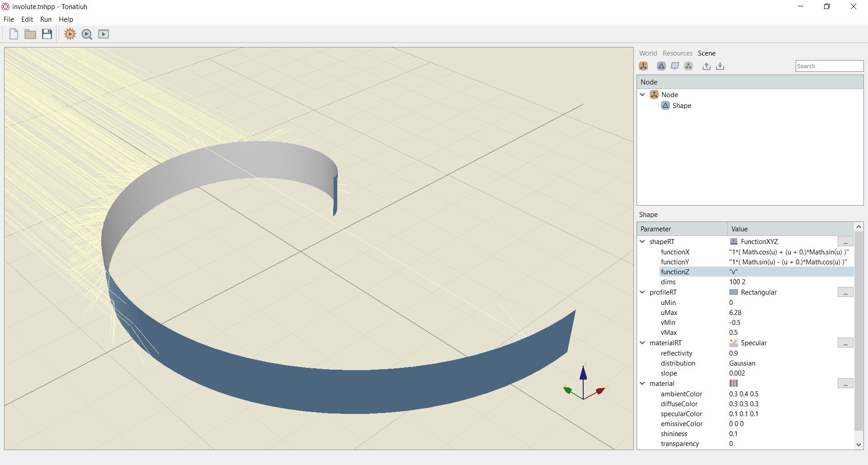
Task: Save the scene with the floppy icon
Action: [x=47, y=34]
